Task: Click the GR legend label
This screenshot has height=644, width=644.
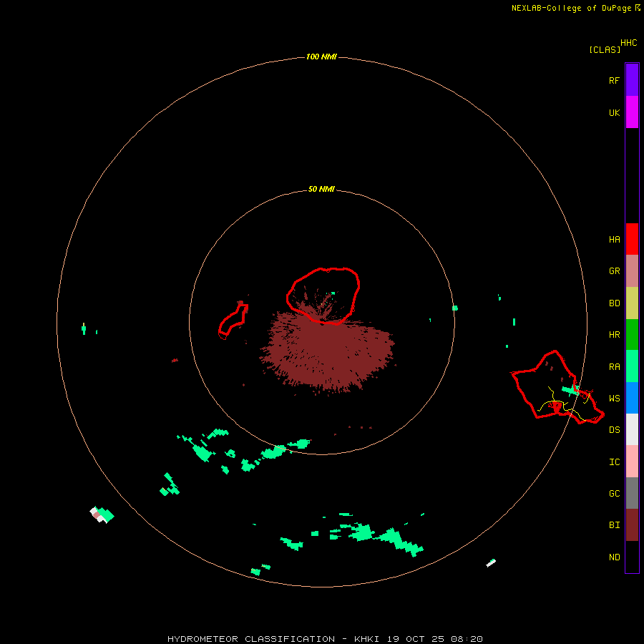Action: point(614,271)
